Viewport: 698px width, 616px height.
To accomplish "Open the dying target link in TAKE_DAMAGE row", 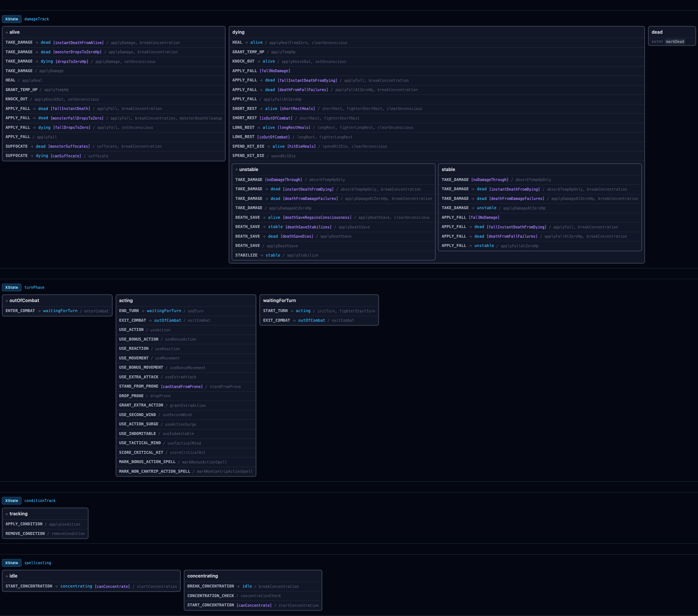I will click(x=47, y=61).
